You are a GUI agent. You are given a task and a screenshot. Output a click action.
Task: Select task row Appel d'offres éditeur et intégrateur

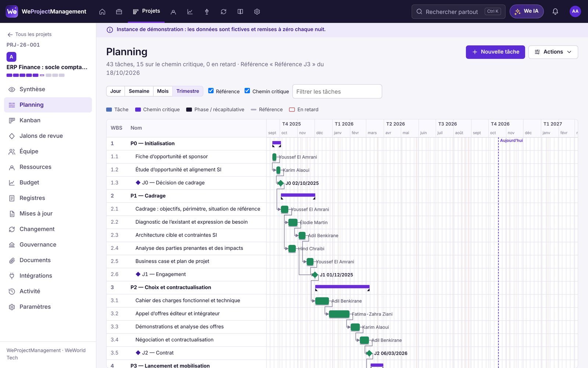coord(186,314)
